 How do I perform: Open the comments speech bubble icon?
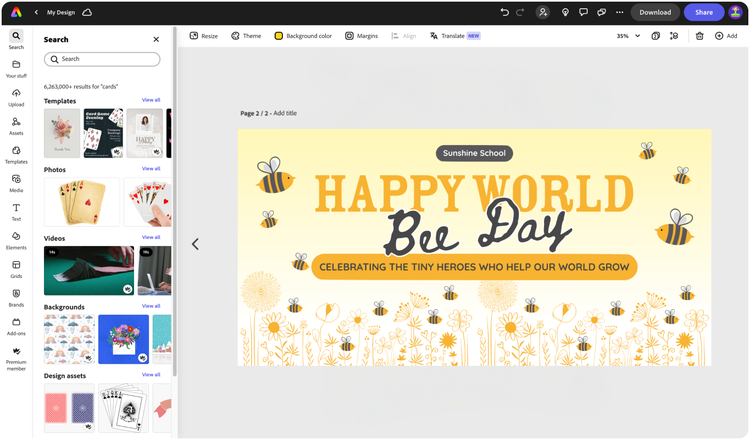(583, 13)
